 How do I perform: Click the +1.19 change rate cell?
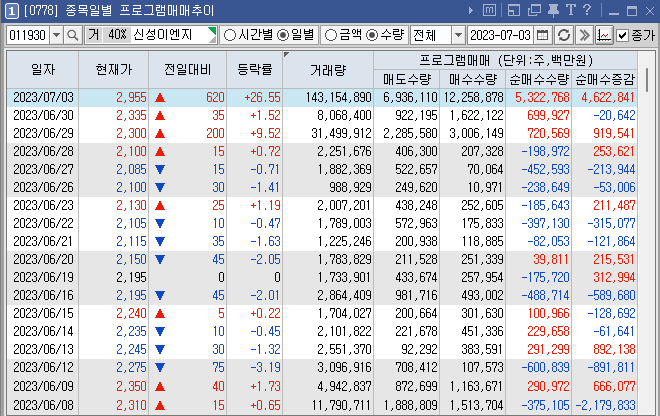click(x=265, y=205)
